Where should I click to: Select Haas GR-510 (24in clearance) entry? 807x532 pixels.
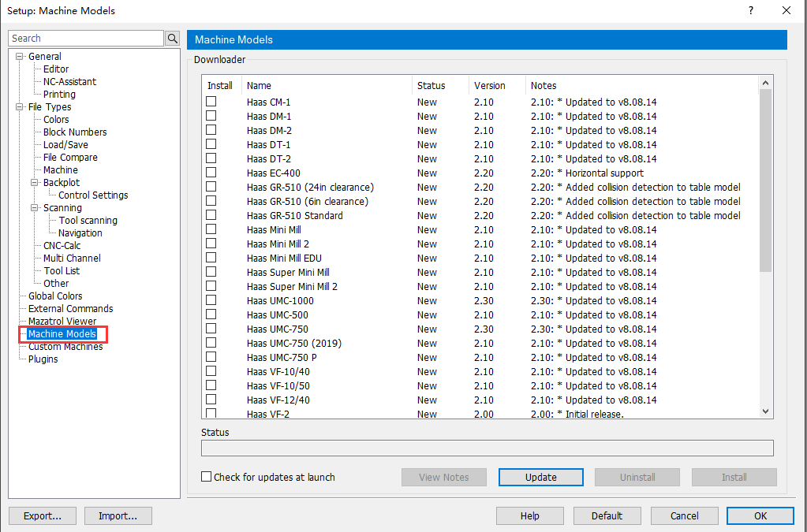click(x=310, y=187)
